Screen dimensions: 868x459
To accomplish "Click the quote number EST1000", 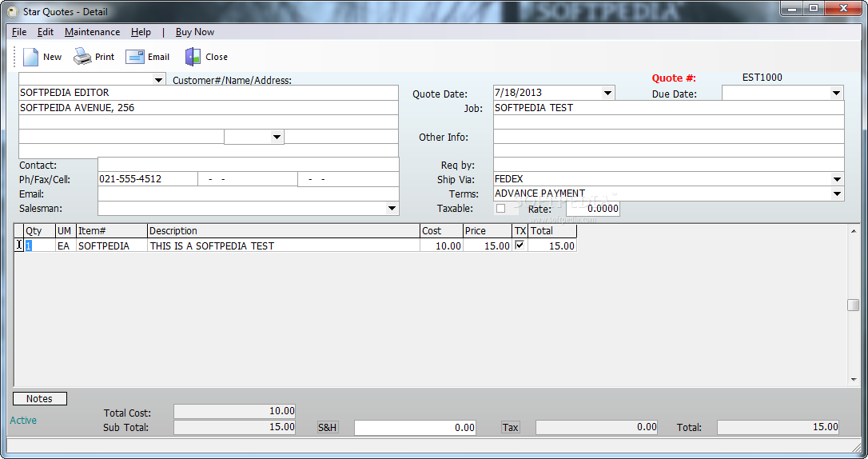I will tap(762, 78).
